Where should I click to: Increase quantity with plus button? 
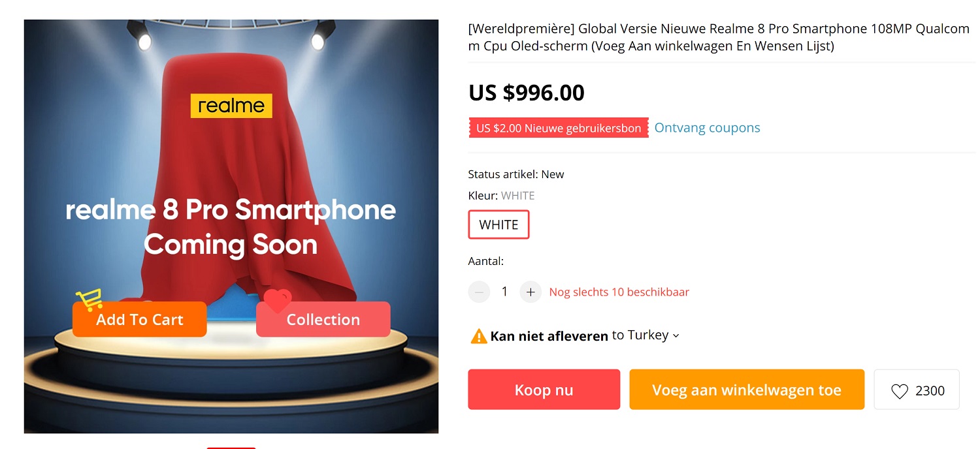click(x=531, y=292)
